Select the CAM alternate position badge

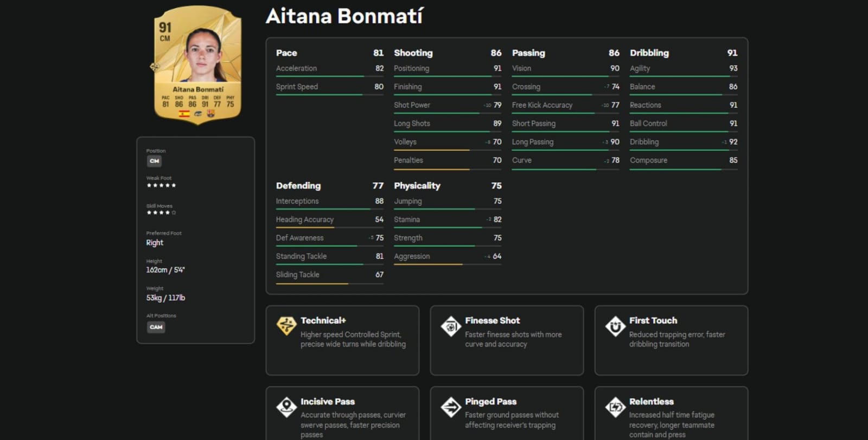pos(156,327)
